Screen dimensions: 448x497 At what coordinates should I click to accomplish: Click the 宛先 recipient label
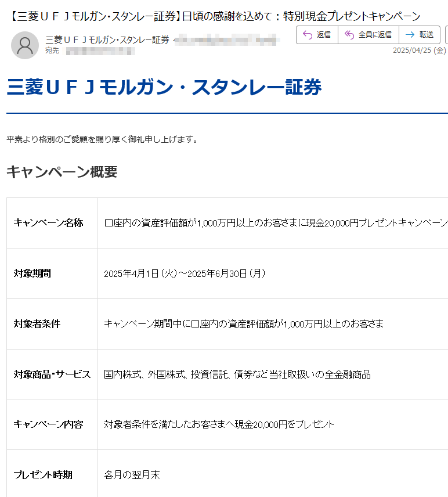[x=52, y=51]
